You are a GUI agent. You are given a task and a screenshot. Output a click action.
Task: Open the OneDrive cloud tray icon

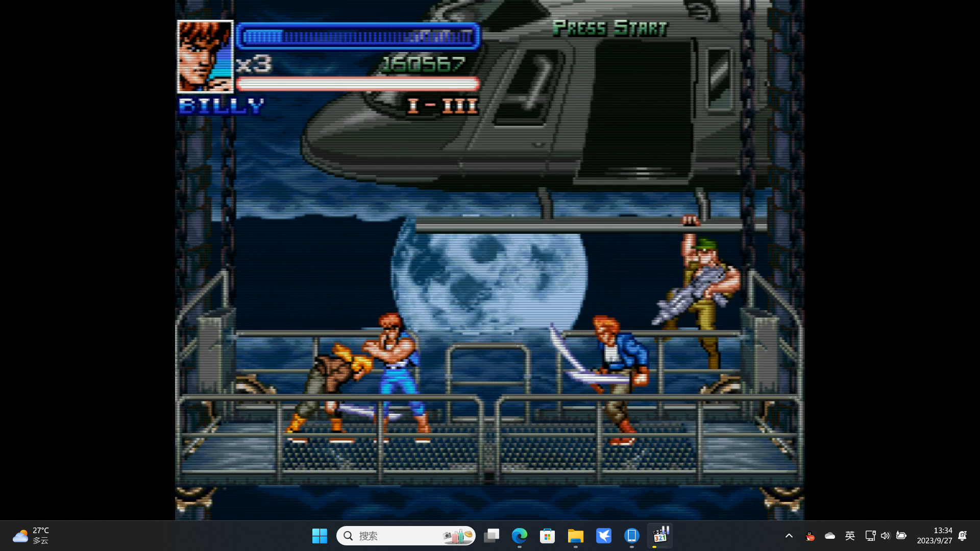[x=830, y=536]
